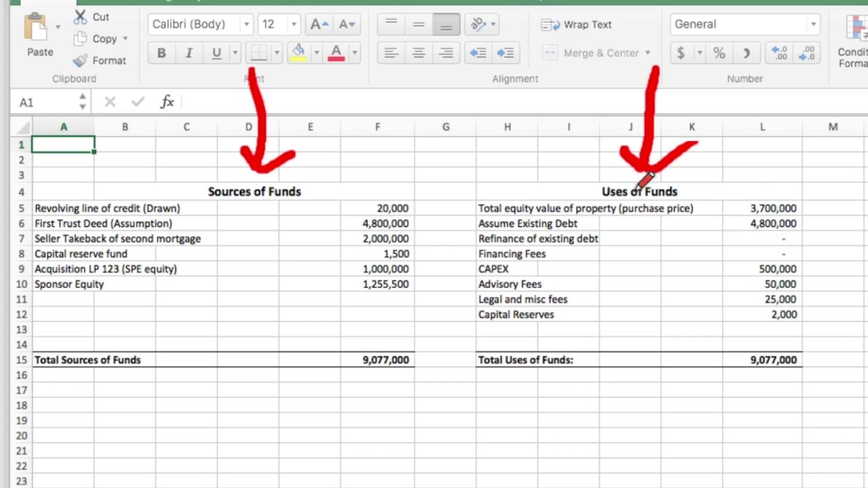Screen dimensions: 868x488
Task: Click the Paste clipboard icon
Action: pos(35,28)
